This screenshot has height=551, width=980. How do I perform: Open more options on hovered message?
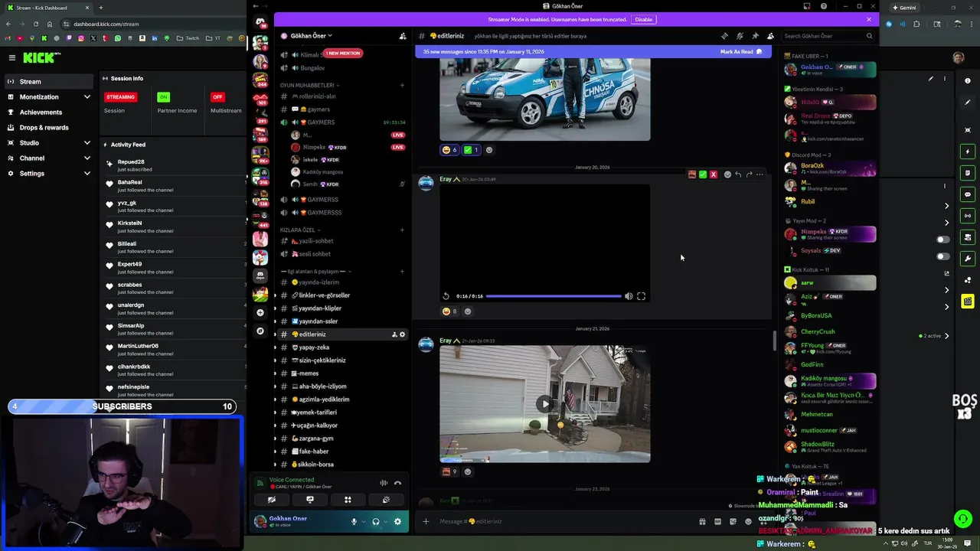point(759,174)
